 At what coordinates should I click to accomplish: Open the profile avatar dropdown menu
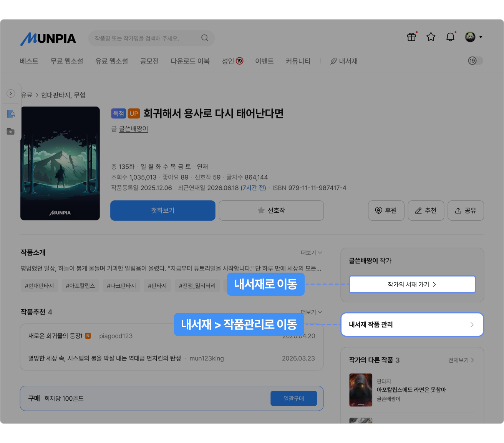[474, 37]
